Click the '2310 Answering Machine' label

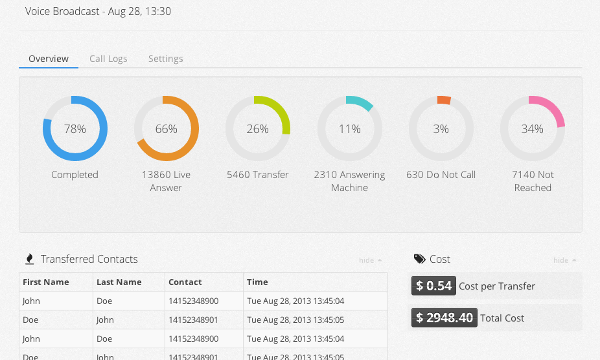(349, 181)
